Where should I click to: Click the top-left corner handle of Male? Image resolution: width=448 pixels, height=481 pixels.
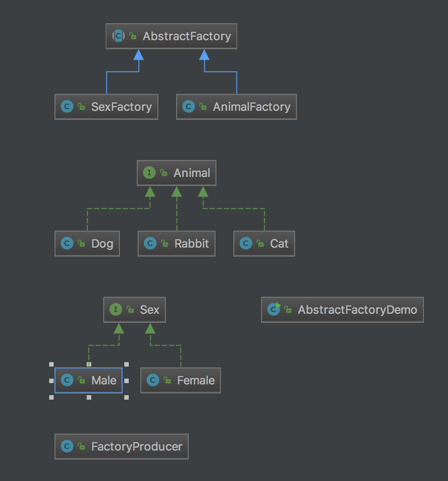(51, 364)
